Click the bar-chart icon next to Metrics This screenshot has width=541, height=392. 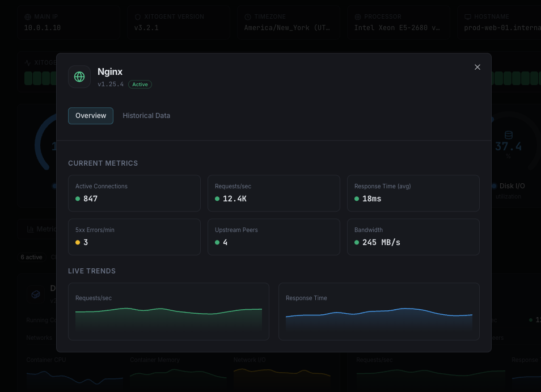pos(30,229)
